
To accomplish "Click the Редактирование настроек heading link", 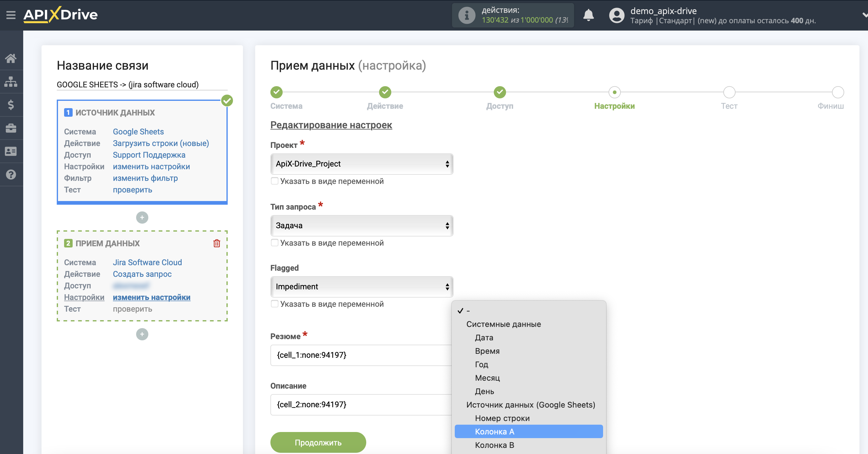I will point(331,125).
